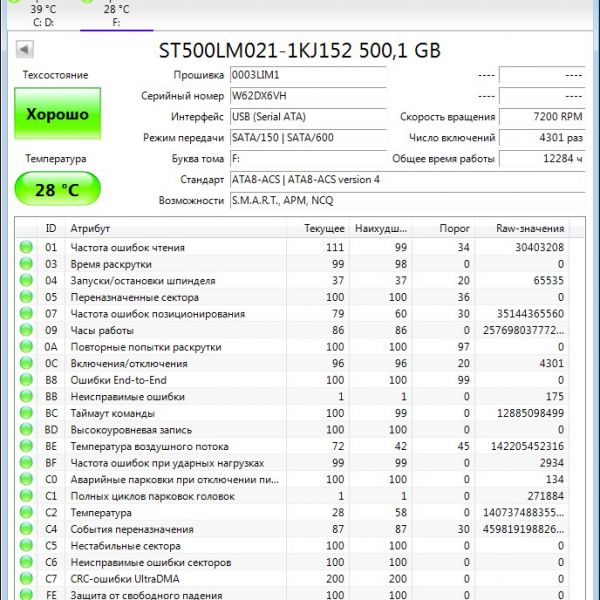Select the row Запуски/остановки шпинделя
The width and height of the screenshot is (600, 600).
(x=292, y=280)
